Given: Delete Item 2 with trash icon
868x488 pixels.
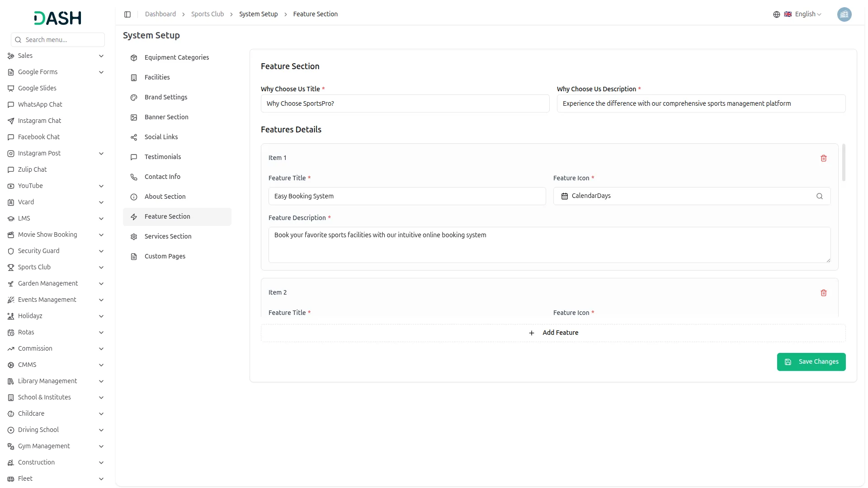Looking at the screenshot, I should coord(823,293).
